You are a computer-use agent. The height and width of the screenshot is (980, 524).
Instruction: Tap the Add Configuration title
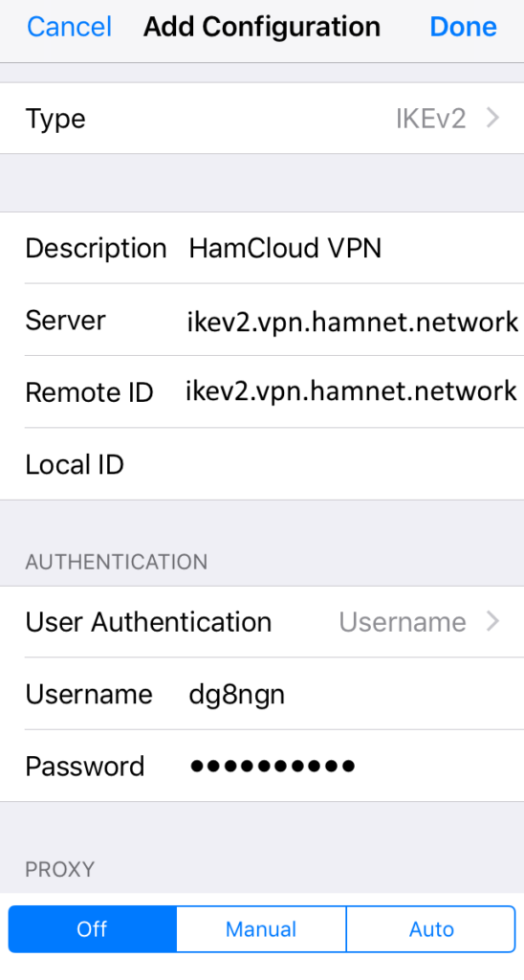click(262, 26)
